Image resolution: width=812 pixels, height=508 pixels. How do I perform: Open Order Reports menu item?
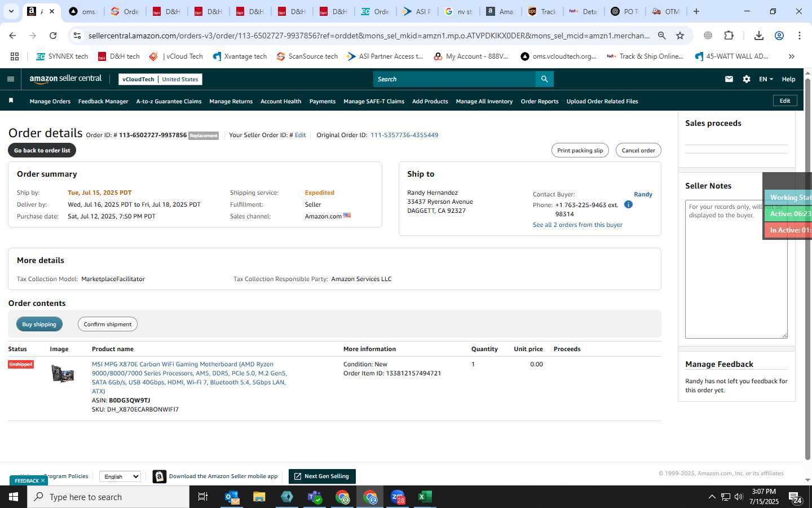click(540, 102)
